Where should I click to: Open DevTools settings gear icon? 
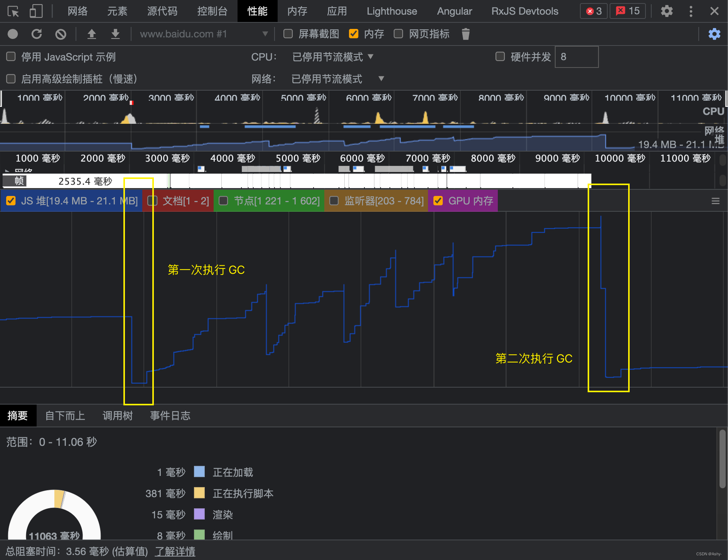pyautogui.click(x=666, y=11)
